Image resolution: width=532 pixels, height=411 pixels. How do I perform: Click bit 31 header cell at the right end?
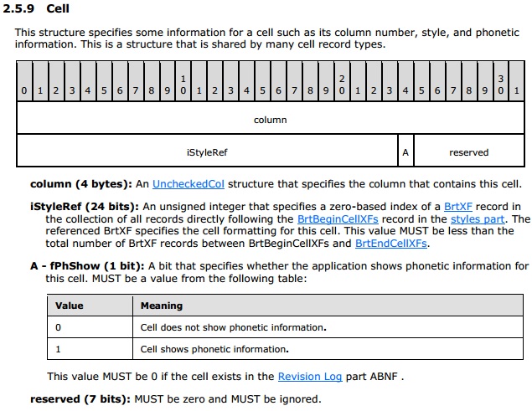pyautogui.click(x=517, y=81)
